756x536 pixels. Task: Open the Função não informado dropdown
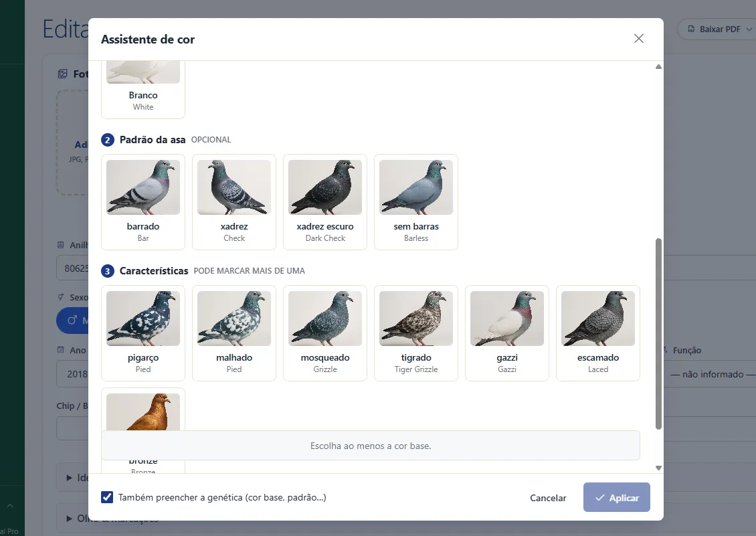pyautogui.click(x=711, y=374)
